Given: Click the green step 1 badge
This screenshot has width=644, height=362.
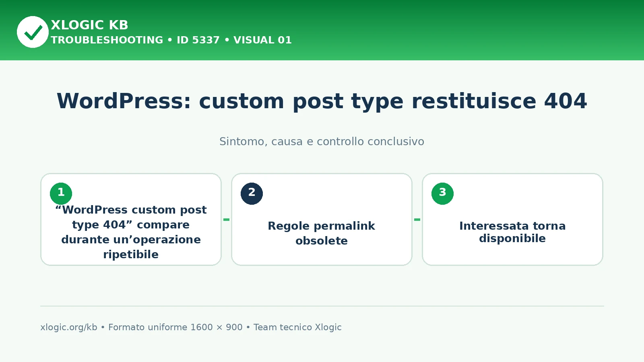Looking at the screenshot, I should pos(61,193).
